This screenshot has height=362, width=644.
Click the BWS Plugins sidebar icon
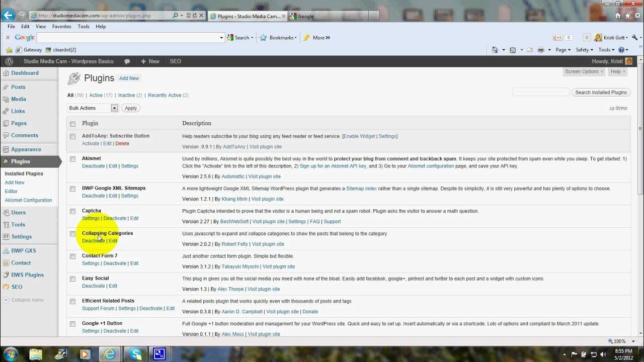point(6,275)
